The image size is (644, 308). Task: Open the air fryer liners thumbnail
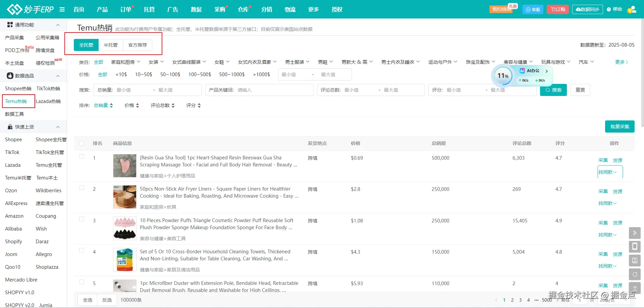point(125,197)
